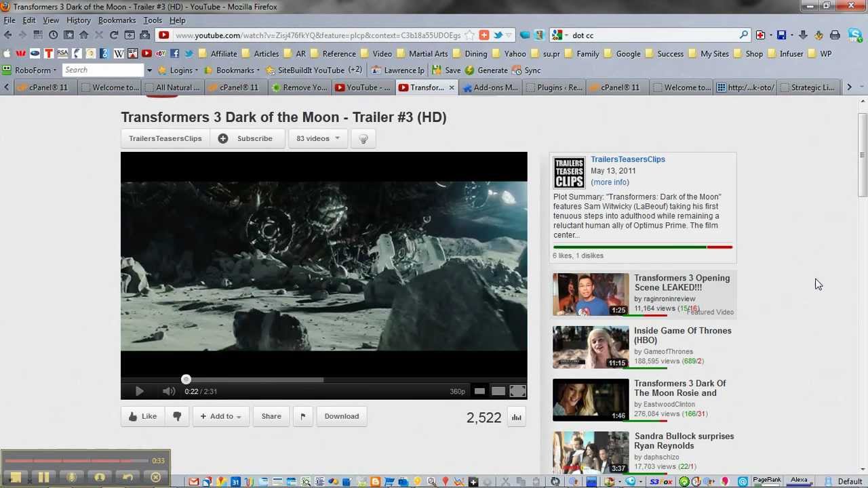Expand the RoboForm Logins dropdown

pyautogui.click(x=179, y=70)
